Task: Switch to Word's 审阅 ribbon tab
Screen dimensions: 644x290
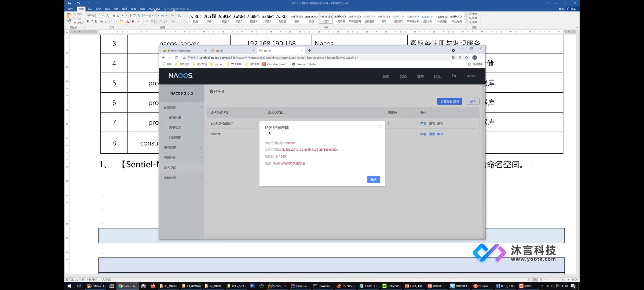Action: point(133,9)
